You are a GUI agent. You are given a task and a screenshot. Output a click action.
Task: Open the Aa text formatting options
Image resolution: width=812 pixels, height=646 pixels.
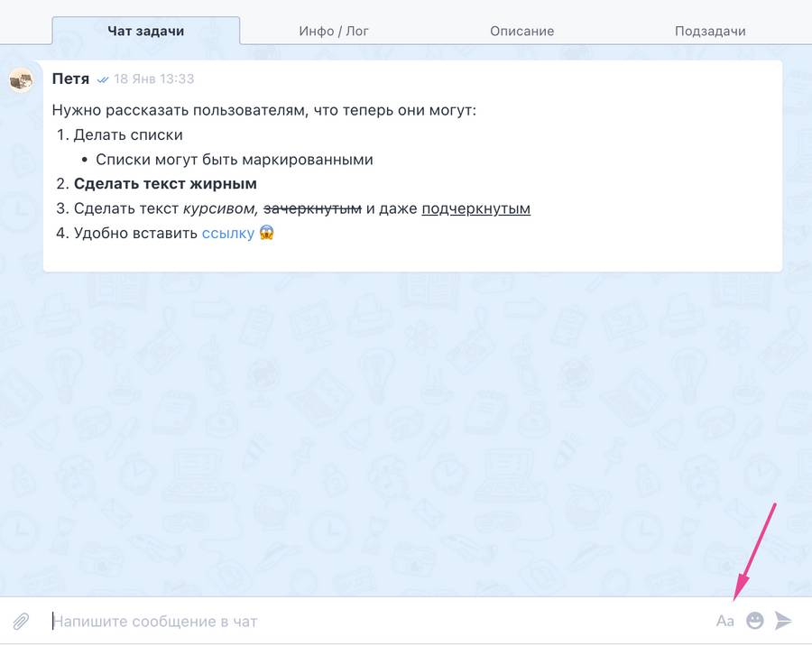pos(724,622)
